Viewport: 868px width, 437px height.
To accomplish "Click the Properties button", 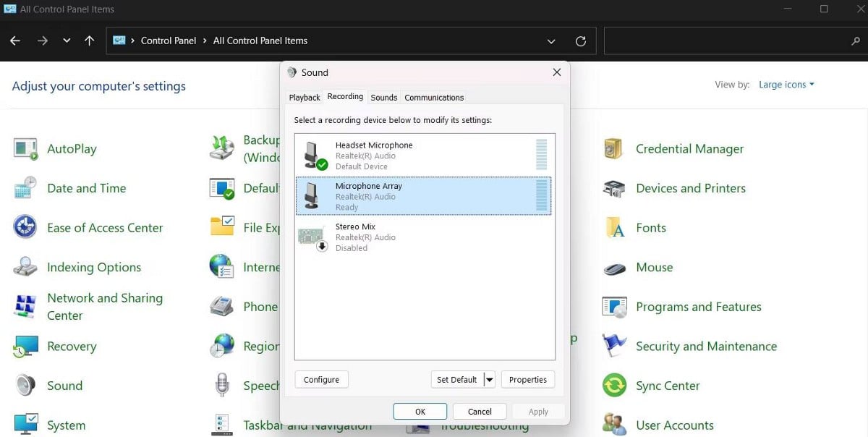I will click(x=527, y=380).
